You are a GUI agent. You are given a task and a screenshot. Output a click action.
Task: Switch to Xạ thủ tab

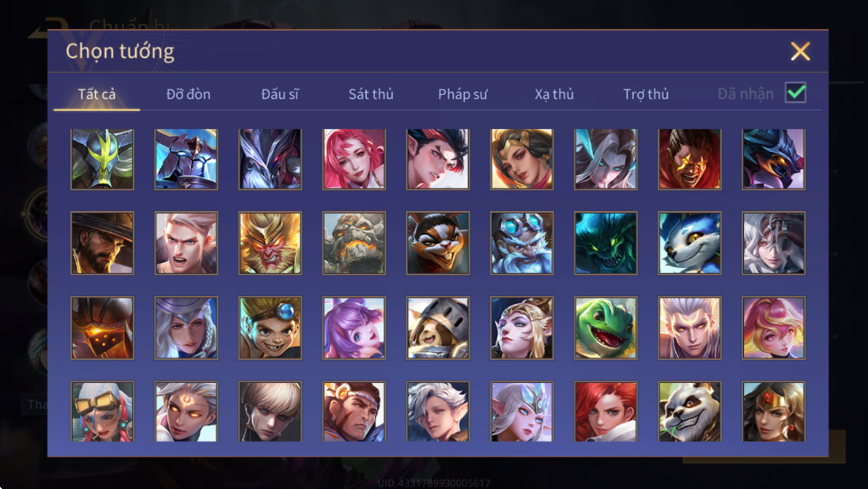[554, 94]
